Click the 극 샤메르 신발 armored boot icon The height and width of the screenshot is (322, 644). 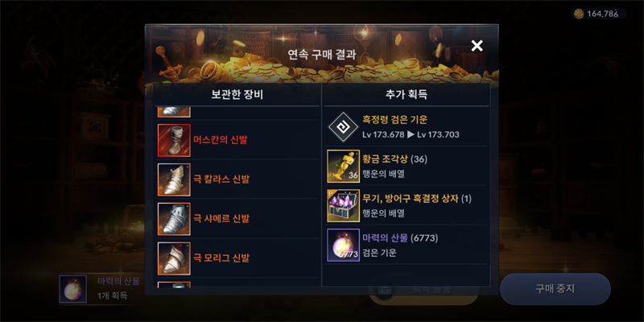pos(174,219)
